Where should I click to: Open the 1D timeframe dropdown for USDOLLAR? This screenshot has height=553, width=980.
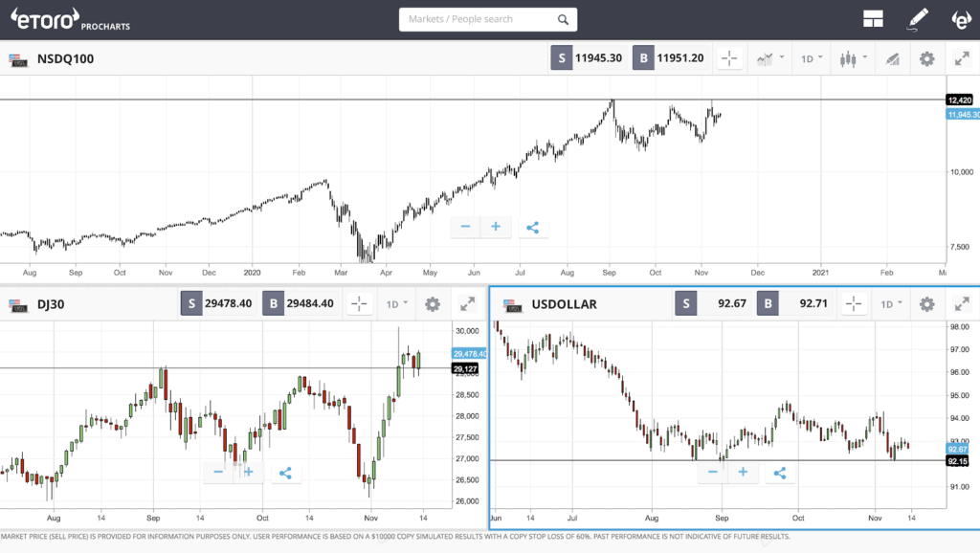click(x=891, y=304)
